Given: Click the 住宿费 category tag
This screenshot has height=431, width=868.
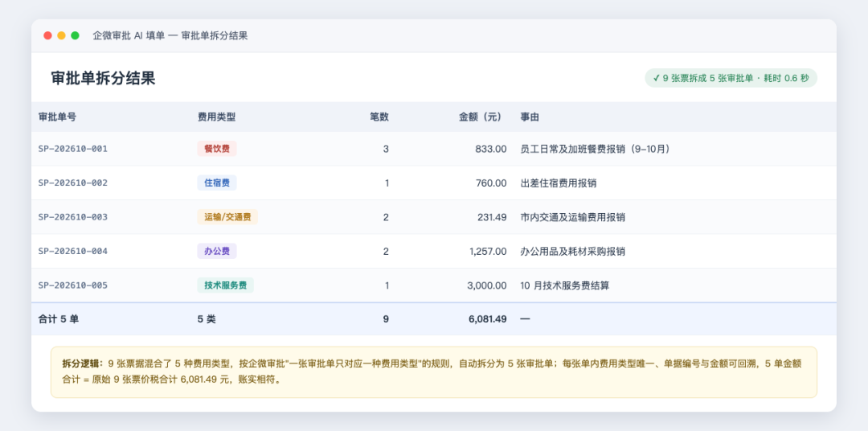Looking at the screenshot, I should click(x=217, y=183).
